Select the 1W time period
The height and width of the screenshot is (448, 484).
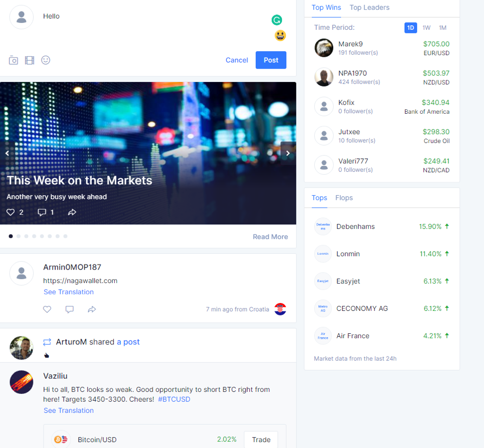(426, 28)
